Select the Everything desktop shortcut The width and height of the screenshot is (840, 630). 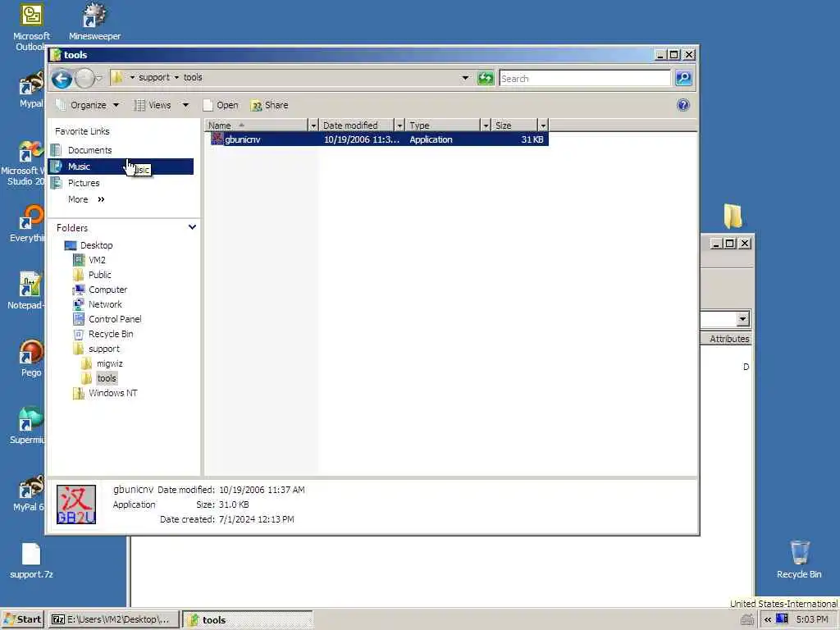tap(28, 223)
